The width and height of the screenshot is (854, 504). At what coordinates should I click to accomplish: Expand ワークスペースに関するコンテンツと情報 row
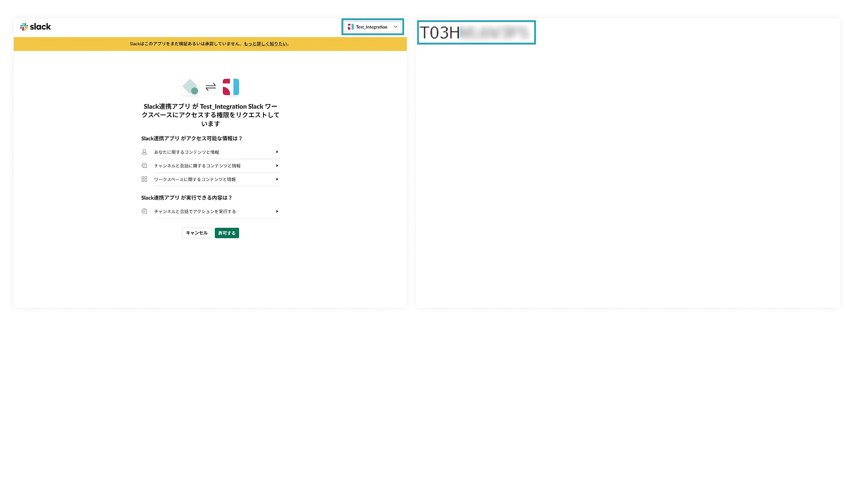tap(210, 180)
